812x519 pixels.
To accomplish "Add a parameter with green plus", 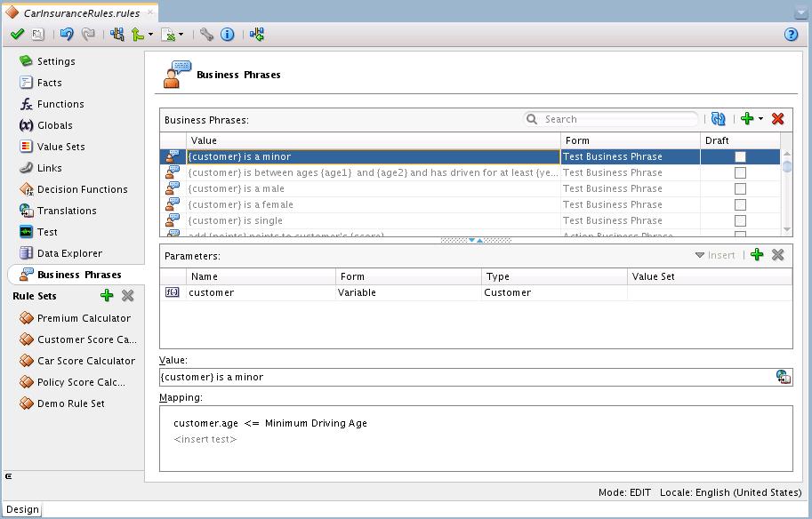I will click(757, 254).
